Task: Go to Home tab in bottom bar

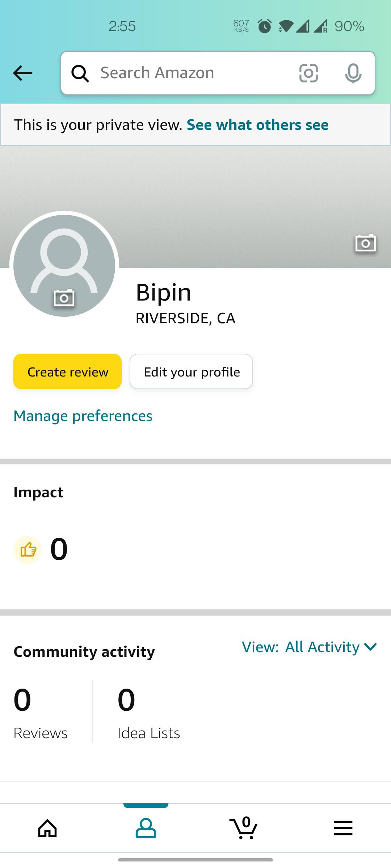Action: click(x=48, y=828)
